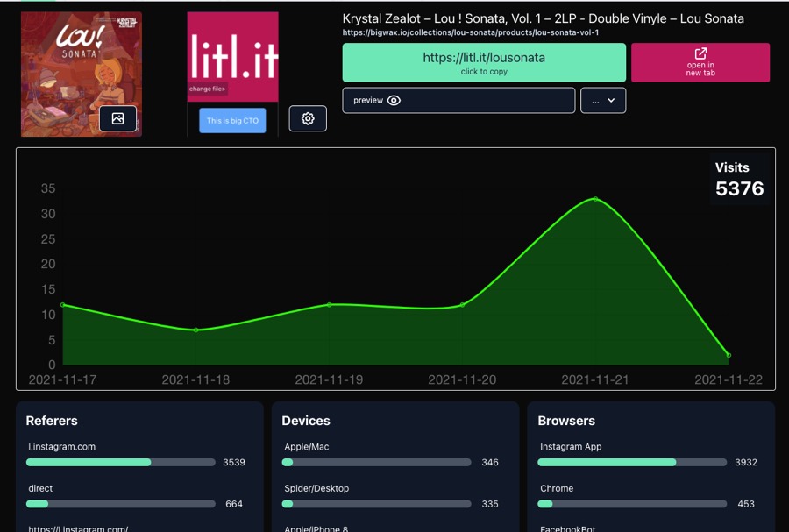Image resolution: width=789 pixels, height=532 pixels.
Task: Toggle the preview eye icon
Action: (x=394, y=101)
